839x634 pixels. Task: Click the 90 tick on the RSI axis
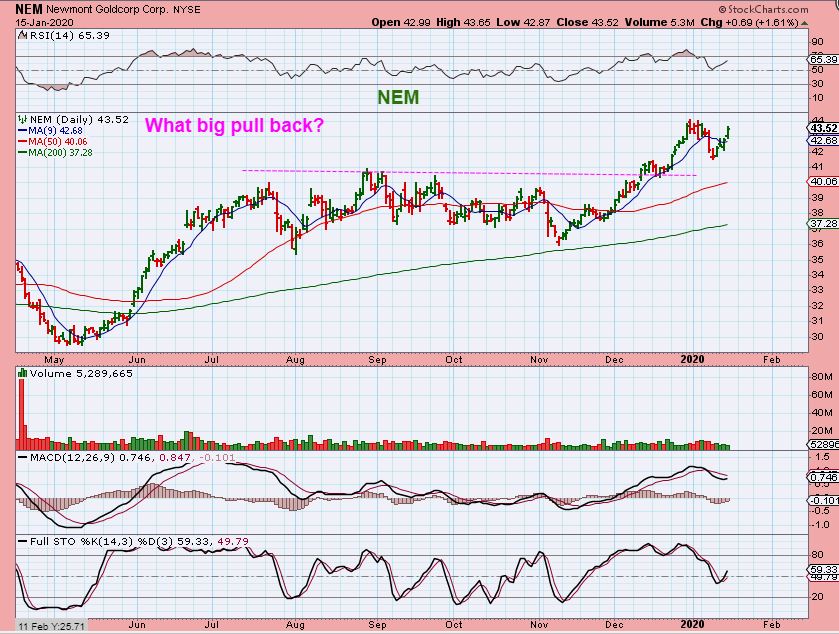(x=817, y=42)
